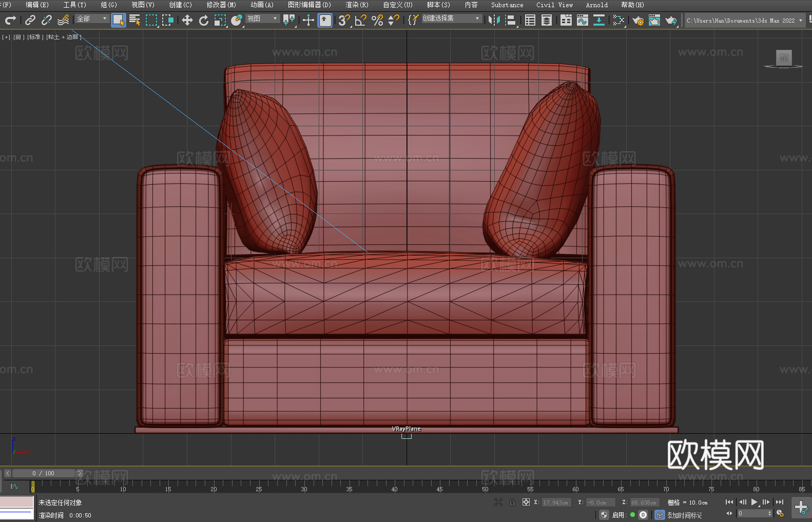Open the Material Editor icon
This screenshot has width=812, height=522.
[x=618, y=20]
